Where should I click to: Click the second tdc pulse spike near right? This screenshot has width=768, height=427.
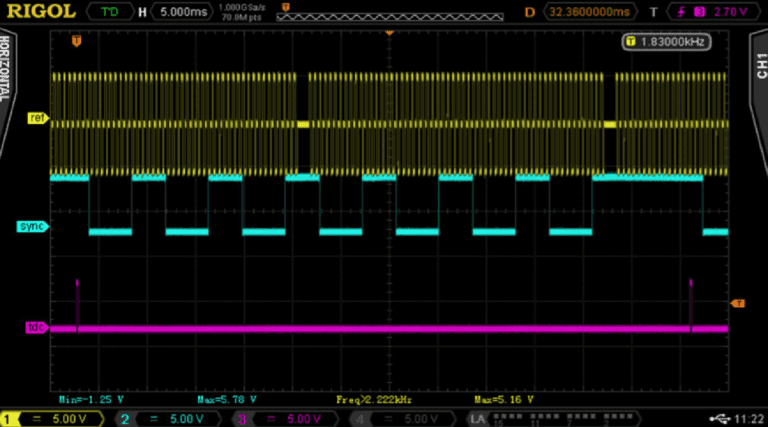pos(691,304)
